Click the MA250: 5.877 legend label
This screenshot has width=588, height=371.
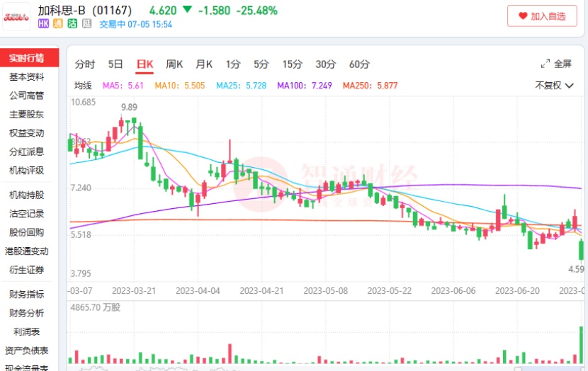(x=370, y=86)
